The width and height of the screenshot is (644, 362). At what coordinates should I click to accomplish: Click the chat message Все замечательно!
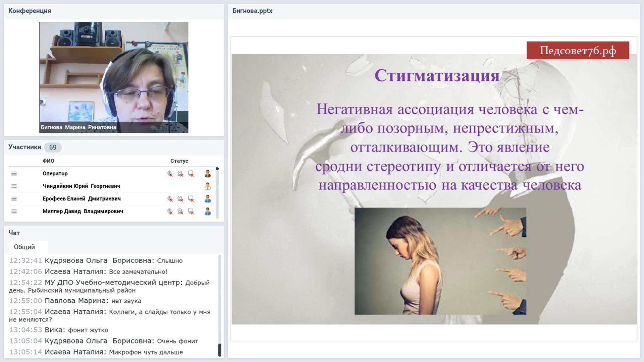coord(88,271)
